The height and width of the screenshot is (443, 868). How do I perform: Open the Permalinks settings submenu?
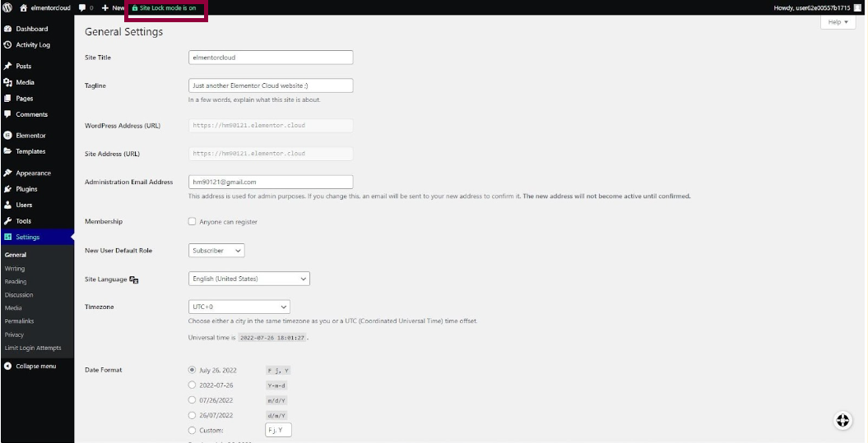click(19, 321)
